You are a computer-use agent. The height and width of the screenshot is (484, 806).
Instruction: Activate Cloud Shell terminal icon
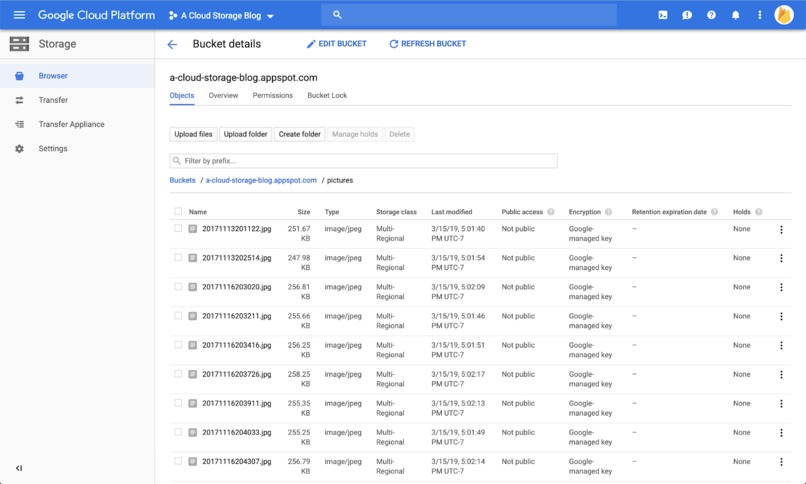point(663,15)
